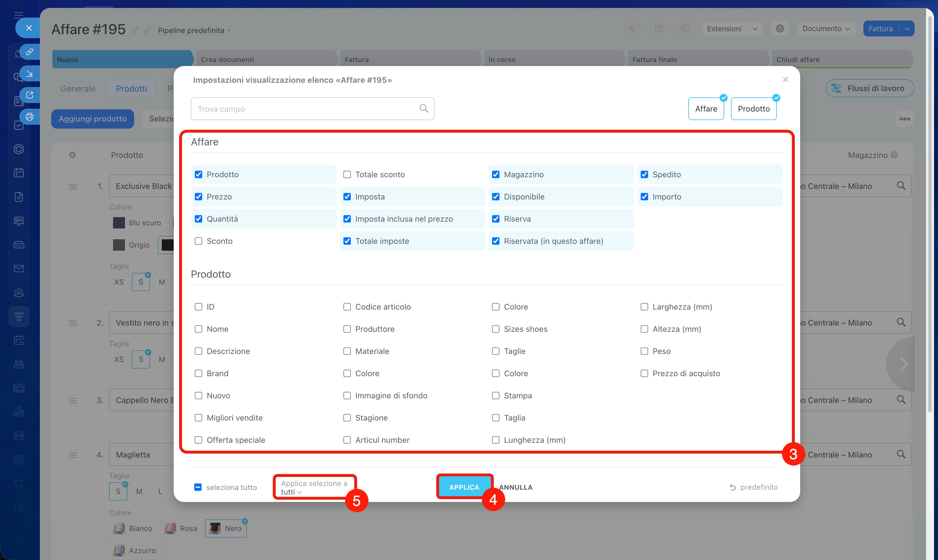Expand the Documento dropdown
Image resolution: width=938 pixels, height=560 pixels.
(826, 29)
